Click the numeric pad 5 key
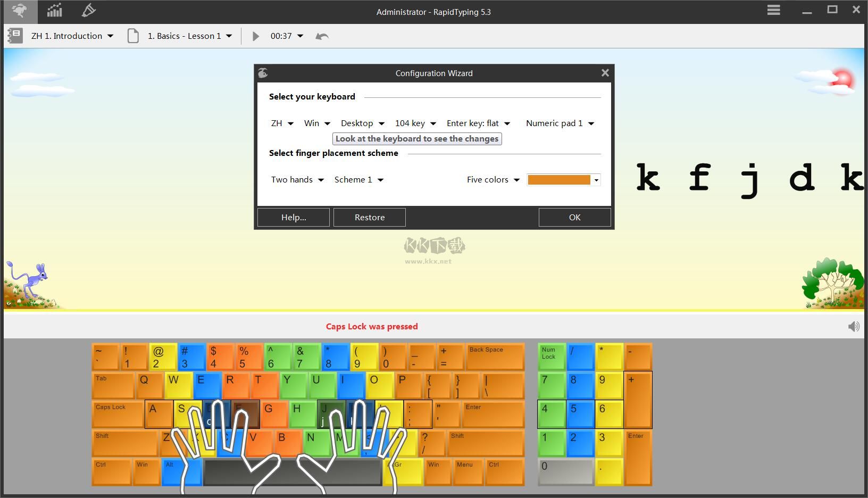Screen dimensions: 868x498 coord(580,414)
